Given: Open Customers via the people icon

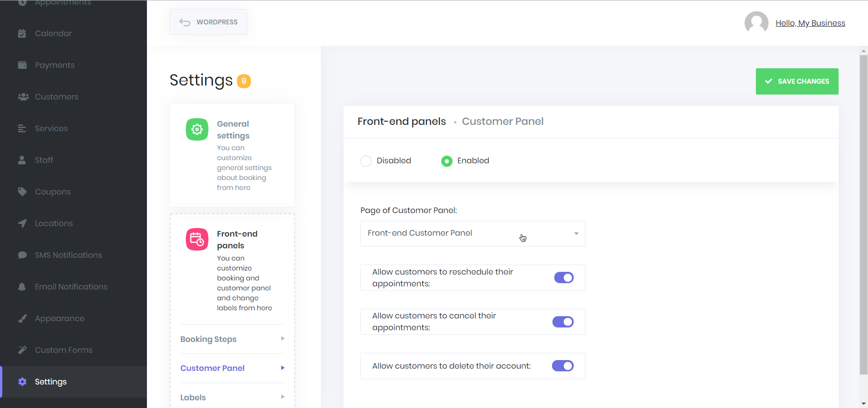Looking at the screenshot, I should pyautogui.click(x=22, y=96).
